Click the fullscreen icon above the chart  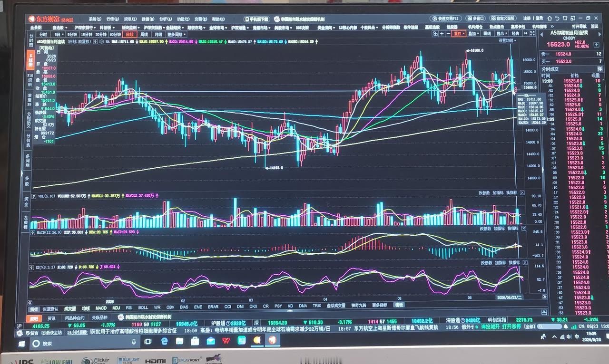tap(532, 33)
